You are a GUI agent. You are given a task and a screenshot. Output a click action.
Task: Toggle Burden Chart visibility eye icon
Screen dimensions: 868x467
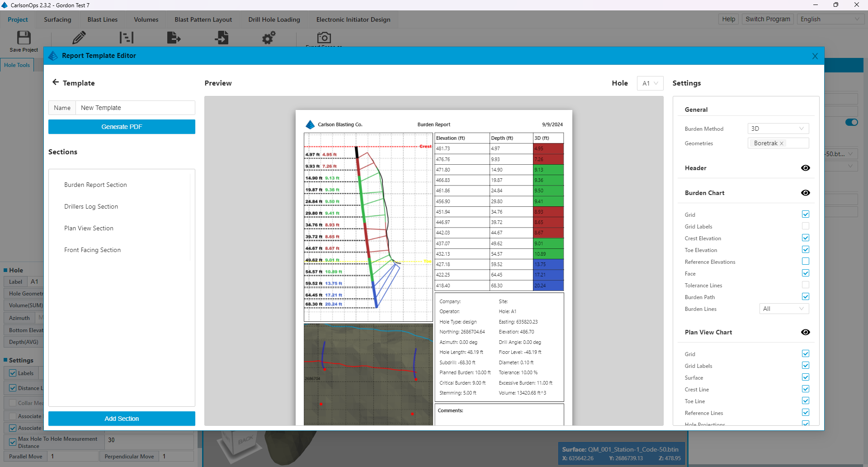tap(805, 193)
